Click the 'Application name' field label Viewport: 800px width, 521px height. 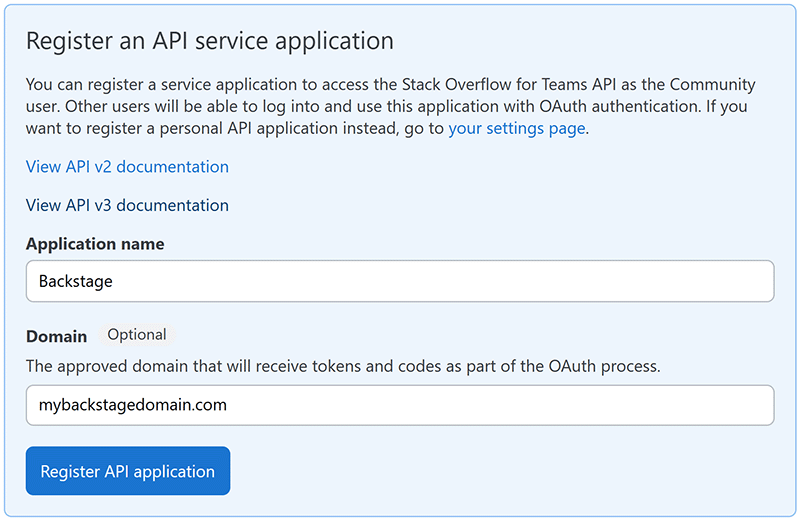click(95, 244)
